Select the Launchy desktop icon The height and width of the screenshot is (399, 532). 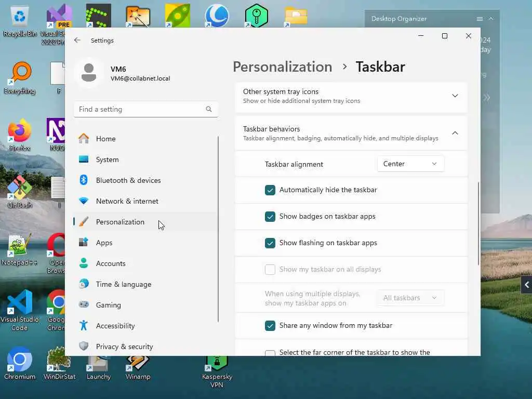98,368
